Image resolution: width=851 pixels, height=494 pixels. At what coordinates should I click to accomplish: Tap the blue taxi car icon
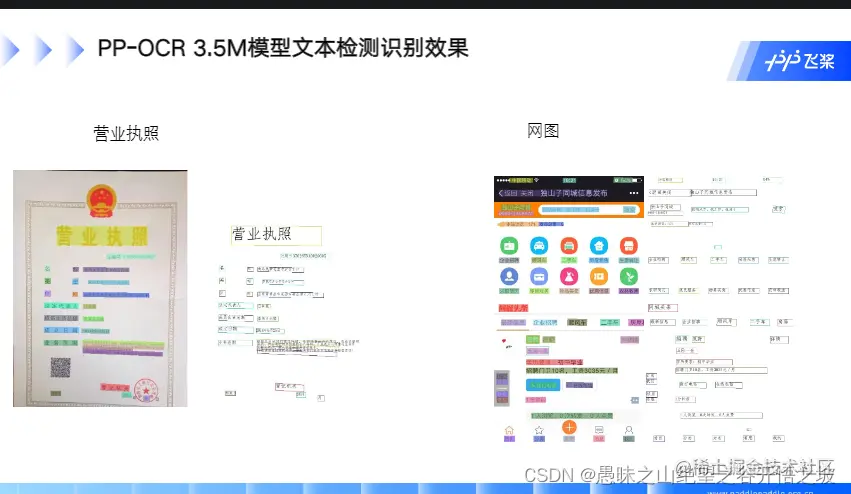point(539,246)
